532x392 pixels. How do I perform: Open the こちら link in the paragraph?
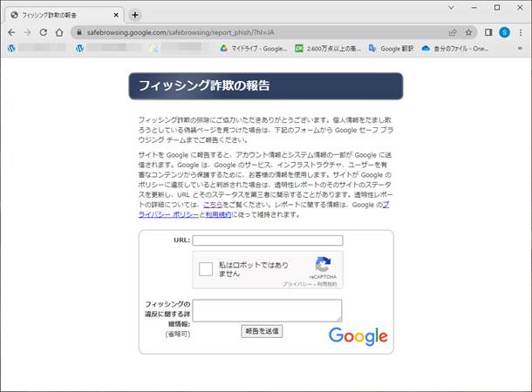click(214, 204)
